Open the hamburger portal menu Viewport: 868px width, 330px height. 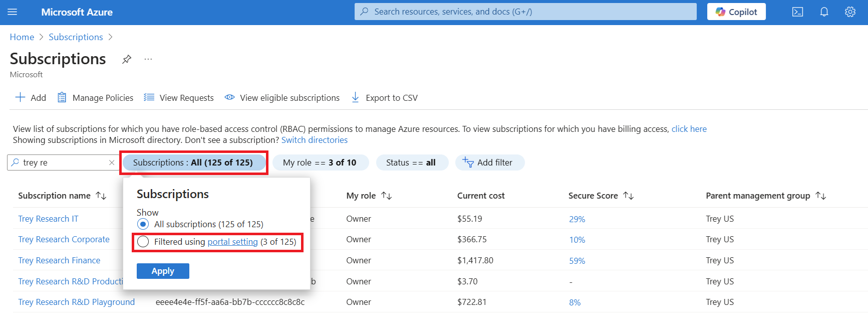(x=13, y=12)
